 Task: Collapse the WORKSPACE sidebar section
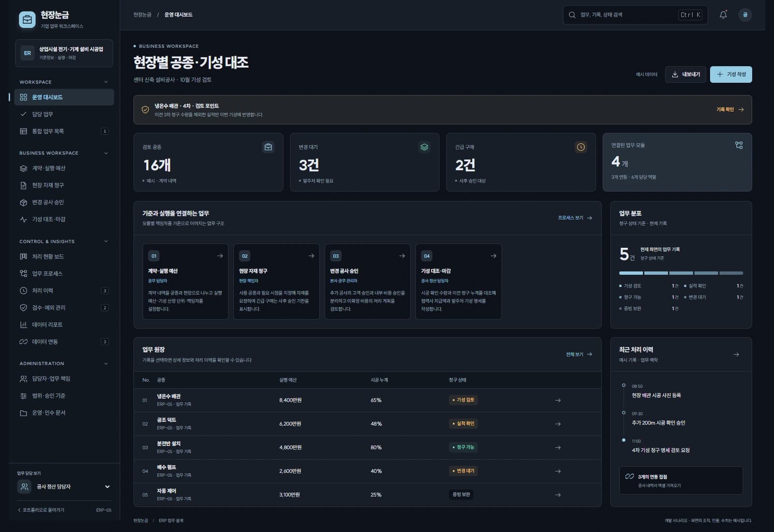[x=106, y=82]
